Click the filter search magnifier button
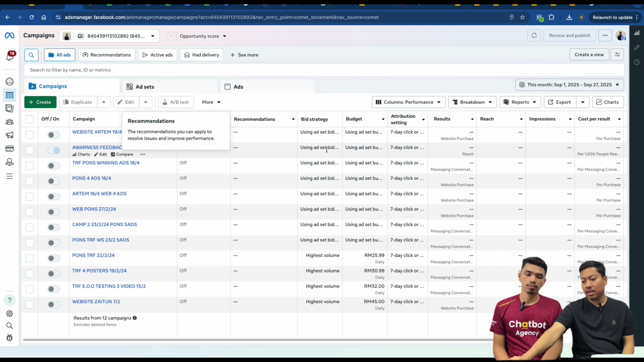The height and width of the screenshot is (362, 644). click(x=31, y=55)
